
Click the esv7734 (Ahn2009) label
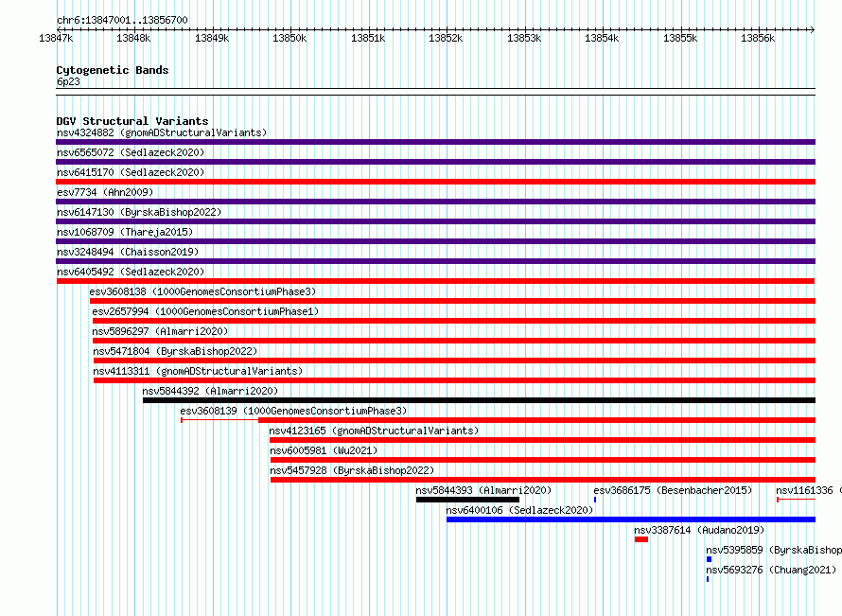pyautogui.click(x=105, y=192)
